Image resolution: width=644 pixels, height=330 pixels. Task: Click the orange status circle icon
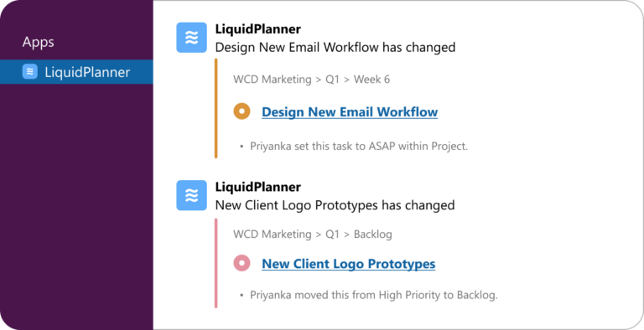click(x=241, y=111)
